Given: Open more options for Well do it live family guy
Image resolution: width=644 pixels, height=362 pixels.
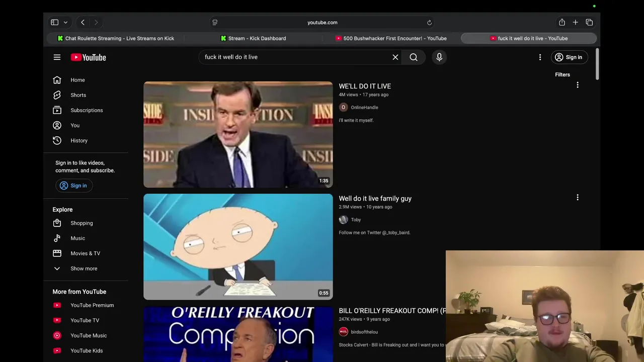Looking at the screenshot, I should [x=578, y=198].
